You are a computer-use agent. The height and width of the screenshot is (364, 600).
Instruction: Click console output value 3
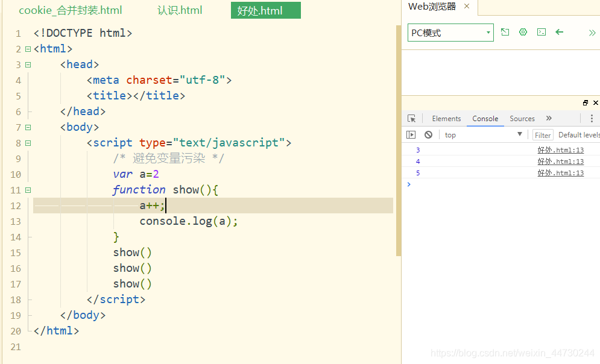[x=418, y=150]
